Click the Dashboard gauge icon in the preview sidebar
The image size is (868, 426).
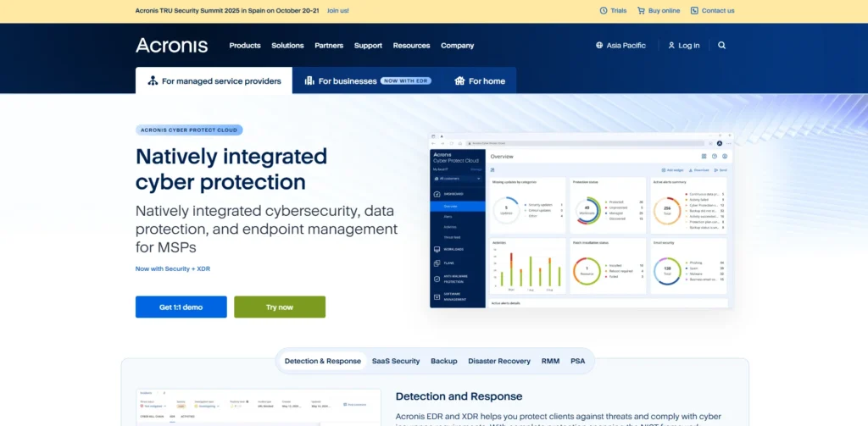(437, 194)
